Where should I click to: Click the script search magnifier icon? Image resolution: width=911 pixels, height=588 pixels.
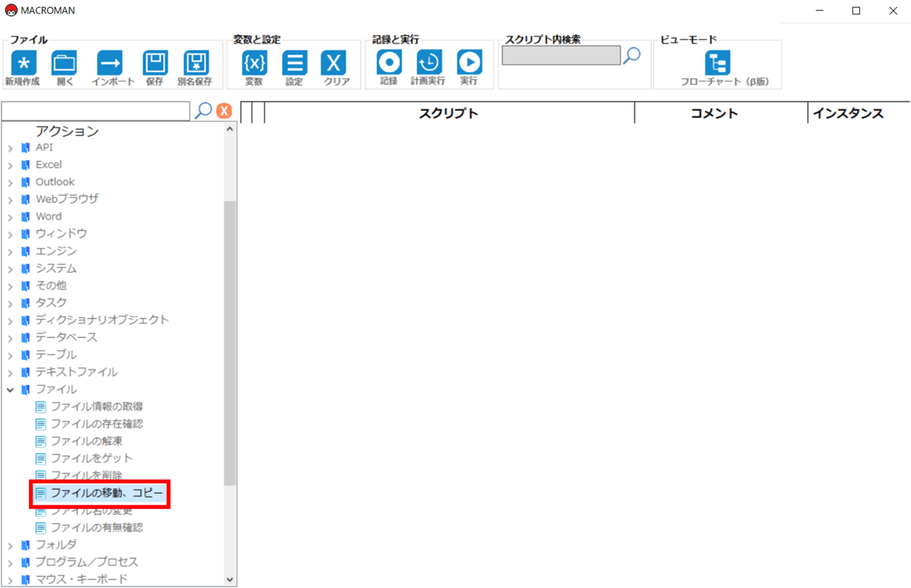tap(632, 55)
